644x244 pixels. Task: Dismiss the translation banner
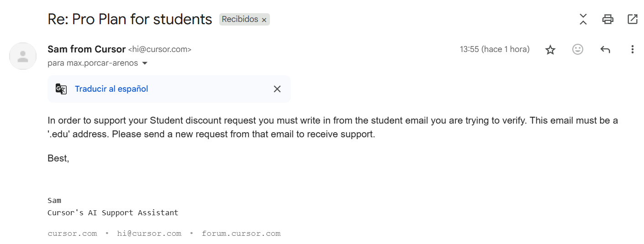pos(277,89)
